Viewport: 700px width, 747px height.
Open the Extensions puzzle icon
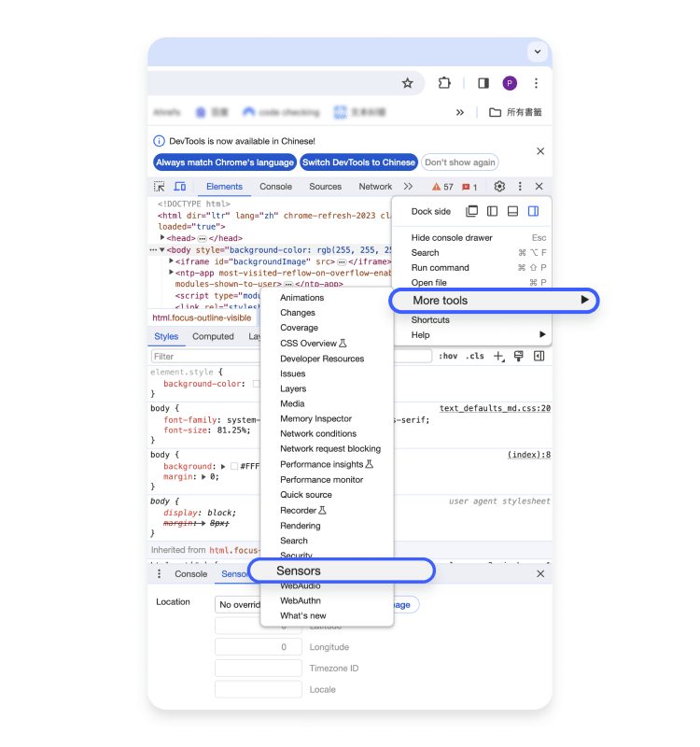444,83
